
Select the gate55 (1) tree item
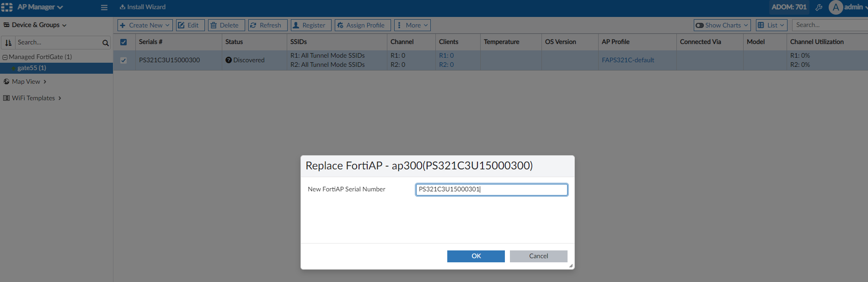coord(56,68)
